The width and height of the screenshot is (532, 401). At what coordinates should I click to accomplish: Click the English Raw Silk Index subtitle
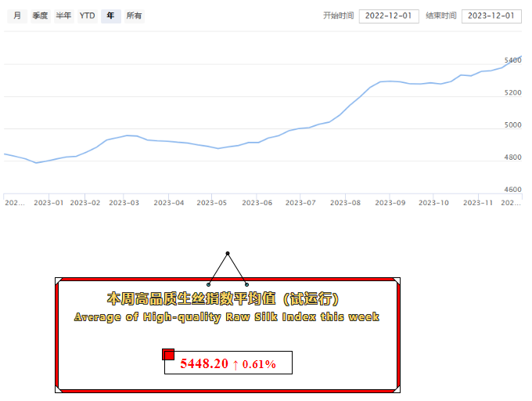pos(227,317)
